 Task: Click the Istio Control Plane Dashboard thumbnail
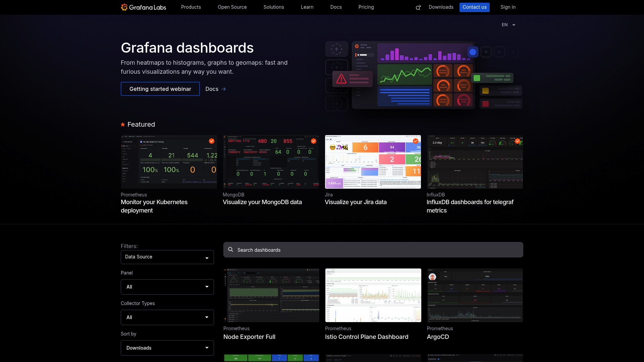point(373,295)
